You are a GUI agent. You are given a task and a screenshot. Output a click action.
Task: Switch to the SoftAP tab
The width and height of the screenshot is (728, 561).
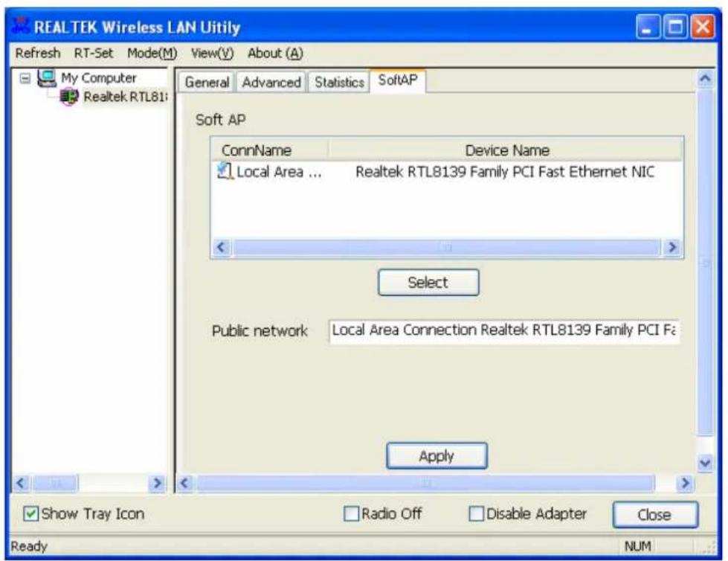397,80
